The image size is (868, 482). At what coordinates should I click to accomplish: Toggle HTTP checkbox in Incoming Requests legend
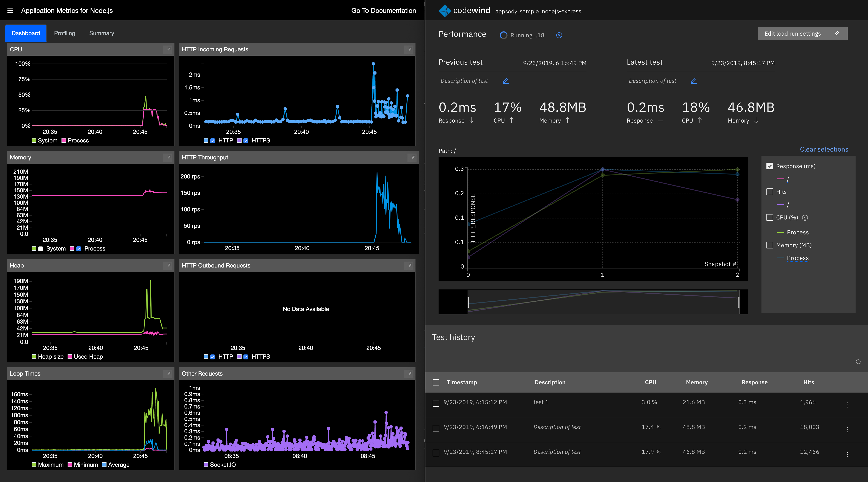click(x=213, y=141)
